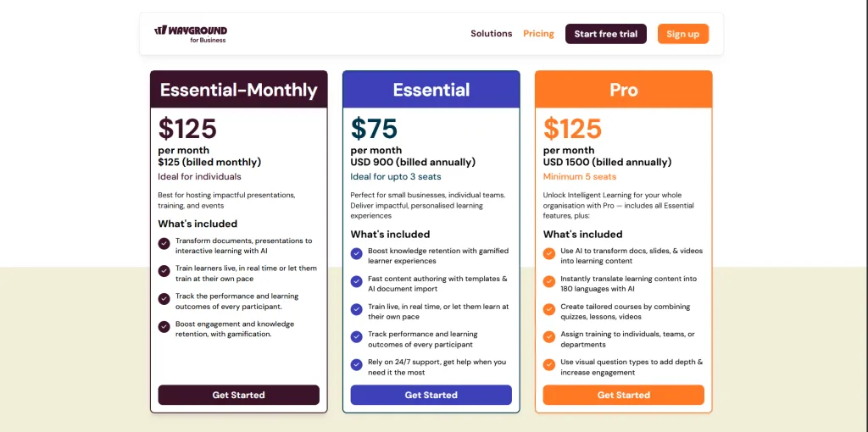Click the Wayground for Business logo
Screen dimensions: 868x432
click(191, 33)
